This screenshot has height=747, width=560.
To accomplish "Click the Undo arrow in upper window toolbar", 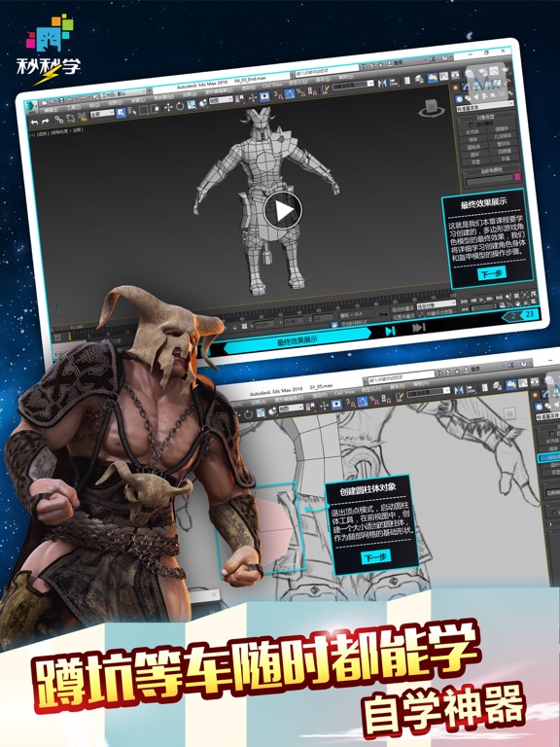I will coord(34,122).
